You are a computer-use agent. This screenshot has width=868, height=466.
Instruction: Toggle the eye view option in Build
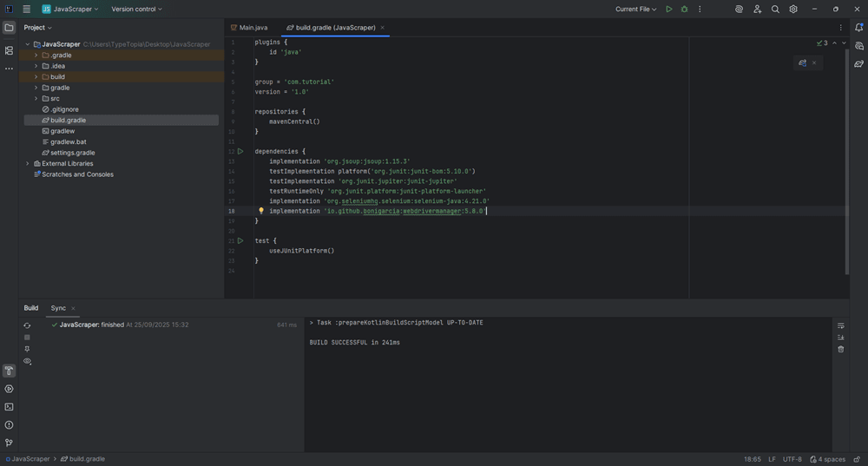point(27,361)
